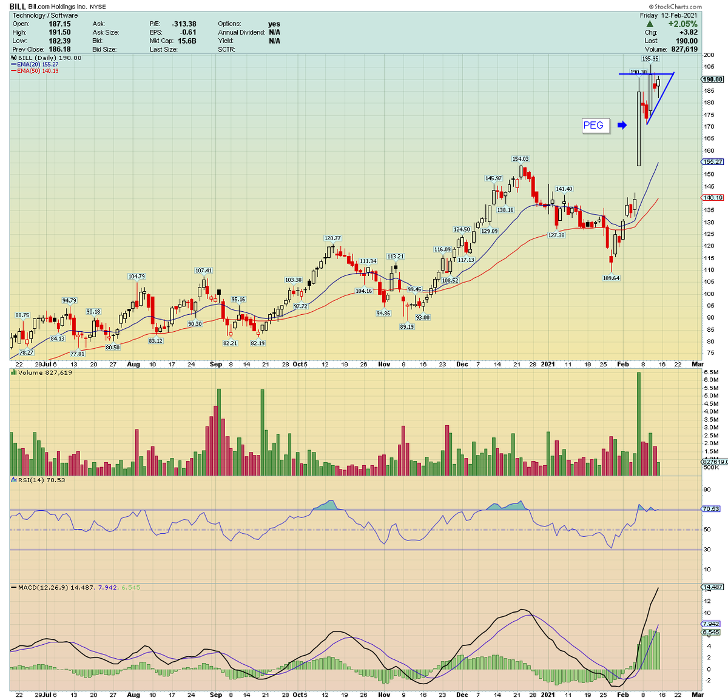Click the 107.41 price label
Screen dimensions: 728x700
point(203,271)
